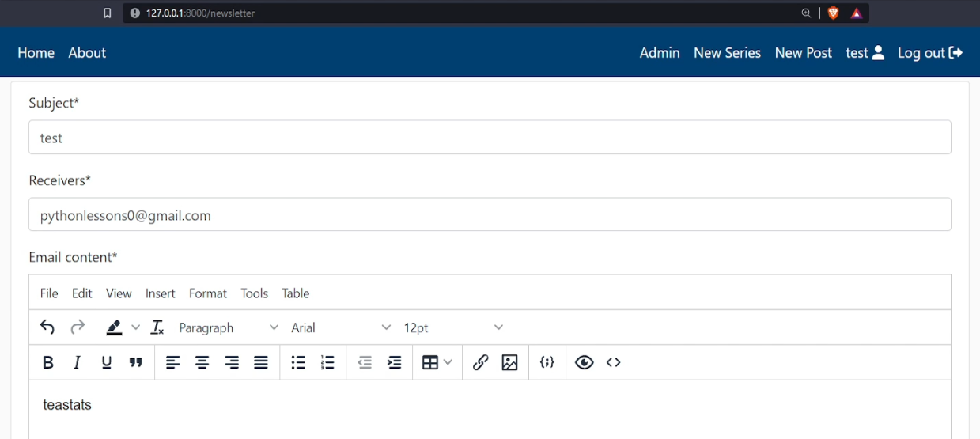Toggle numbered list formatting
This screenshot has width=980, height=439.
(x=327, y=362)
